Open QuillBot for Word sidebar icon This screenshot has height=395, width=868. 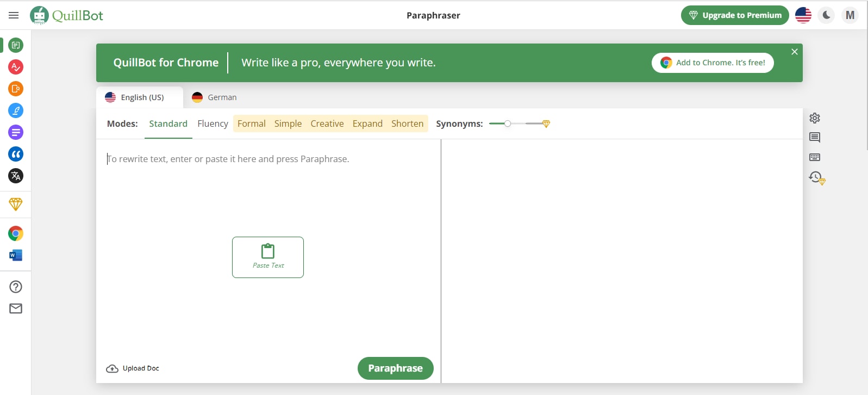point(16,255)
